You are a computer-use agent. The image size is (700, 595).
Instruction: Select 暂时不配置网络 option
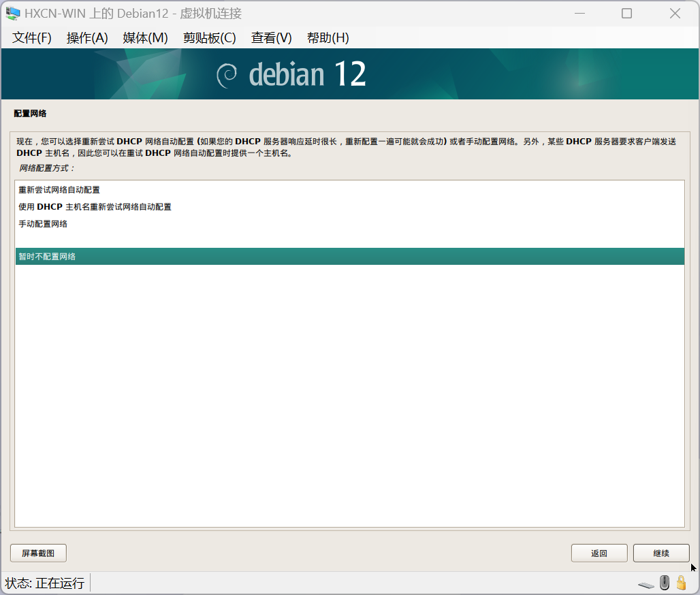349,256
